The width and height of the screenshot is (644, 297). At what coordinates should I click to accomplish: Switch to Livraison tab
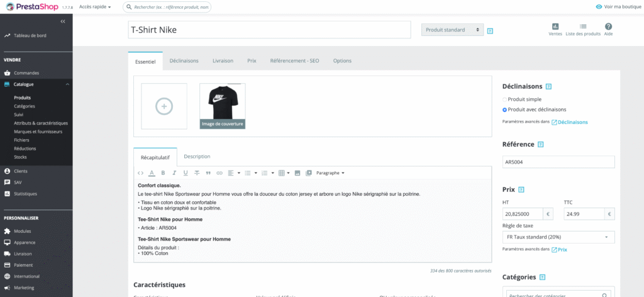coord(223,61)
